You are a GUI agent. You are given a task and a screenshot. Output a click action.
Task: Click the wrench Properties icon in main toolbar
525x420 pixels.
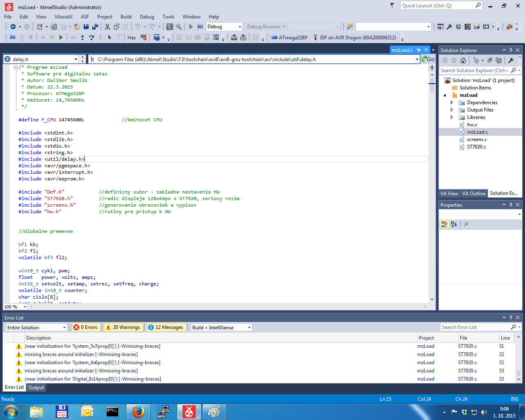pyautogui.click(x=449, y=27)
